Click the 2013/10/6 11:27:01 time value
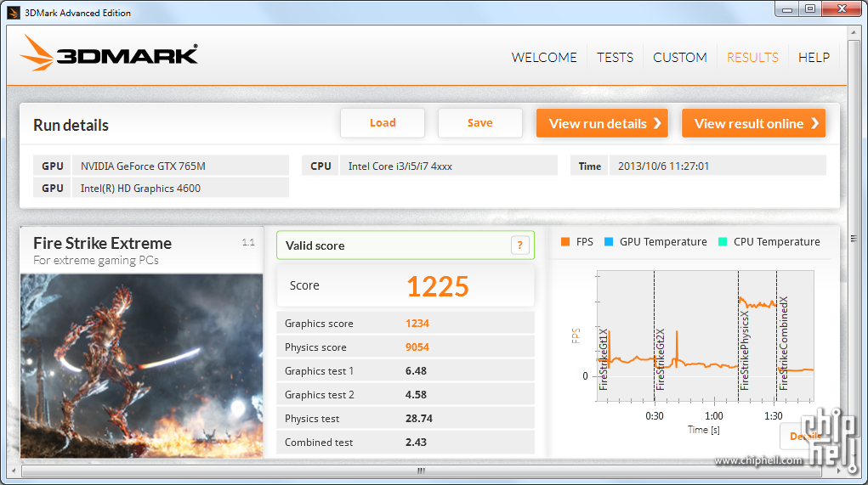The image size is (868, 485). pos(663,166)
